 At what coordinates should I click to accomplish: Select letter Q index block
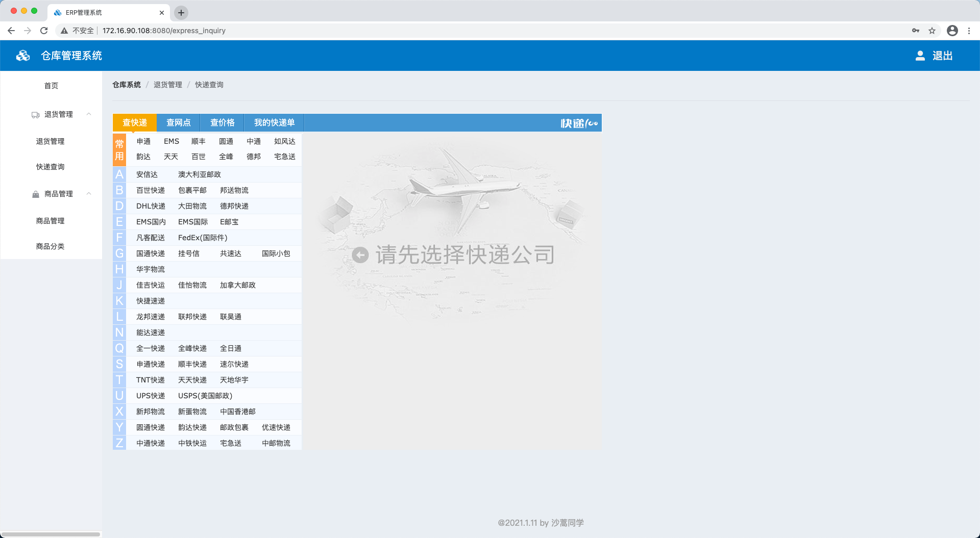(x=119, y=348)
